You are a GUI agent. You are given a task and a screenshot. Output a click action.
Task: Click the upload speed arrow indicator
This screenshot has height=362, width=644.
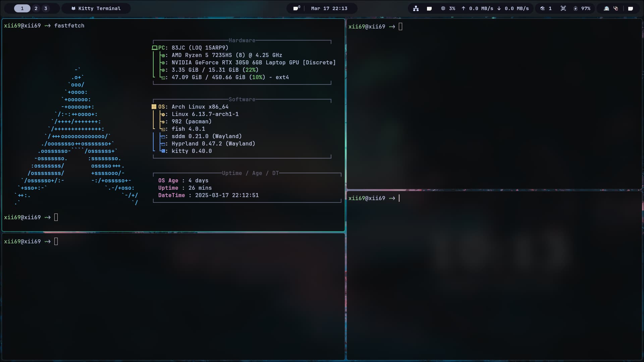(464, 8)
